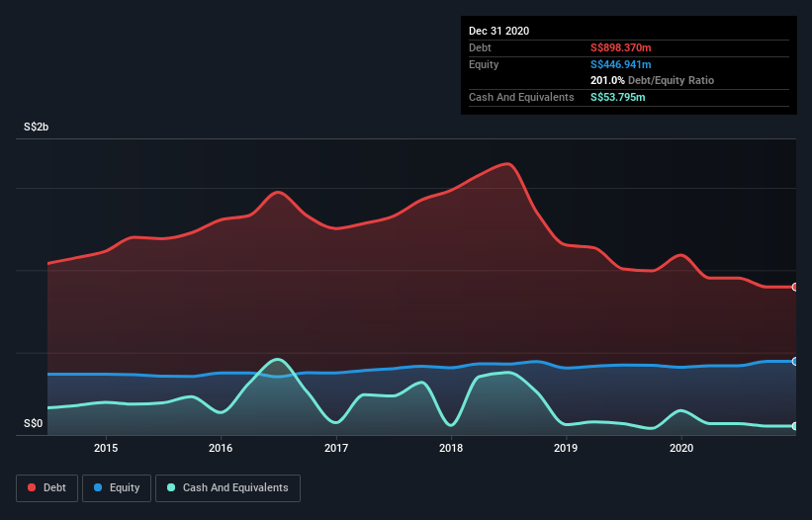Click the S$2b y-axis label
Viewport: 812px width, 520px height.
click(x=37, y=127)
